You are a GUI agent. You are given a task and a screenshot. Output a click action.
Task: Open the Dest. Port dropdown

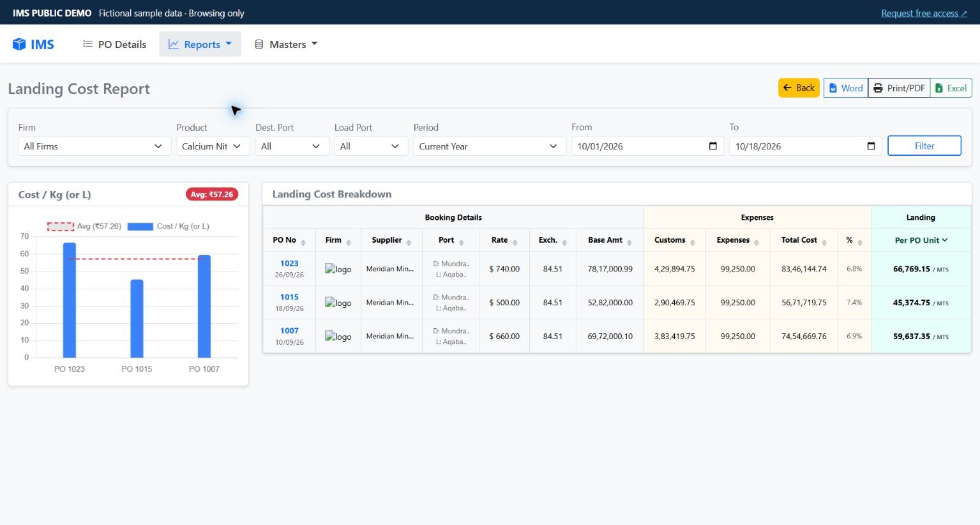click(291, 146)
